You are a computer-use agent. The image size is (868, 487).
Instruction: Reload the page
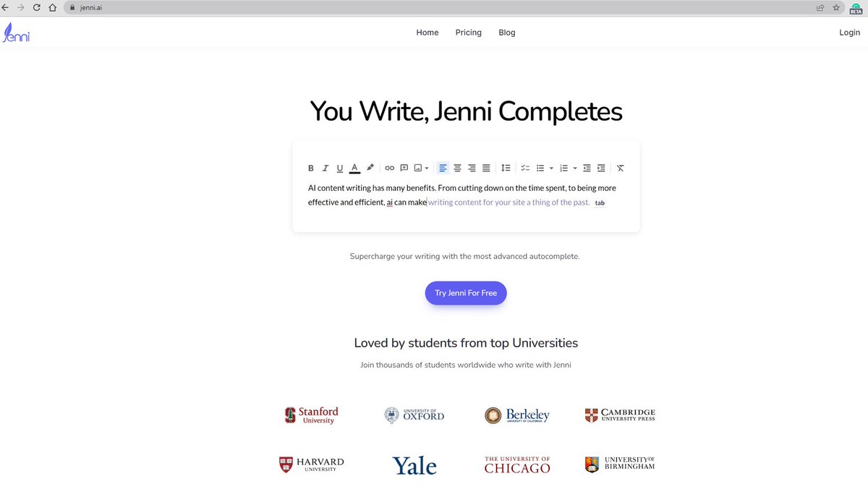click(36, 7)
